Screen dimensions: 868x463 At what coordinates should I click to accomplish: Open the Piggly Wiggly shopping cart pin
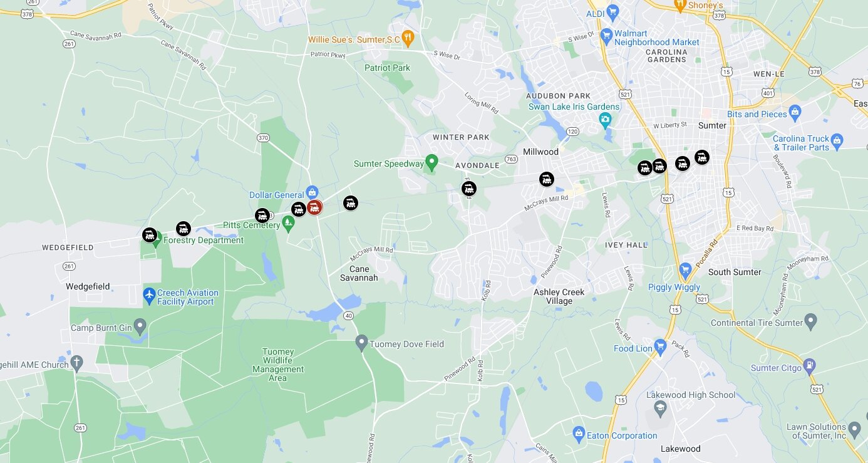point(685,271)
